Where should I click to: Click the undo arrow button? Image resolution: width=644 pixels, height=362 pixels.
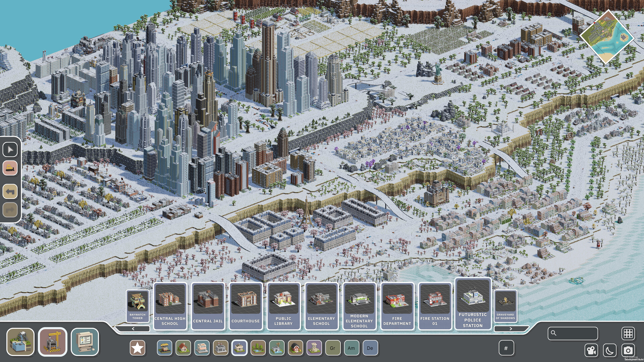pyautogui.click(x=10, y=192)
